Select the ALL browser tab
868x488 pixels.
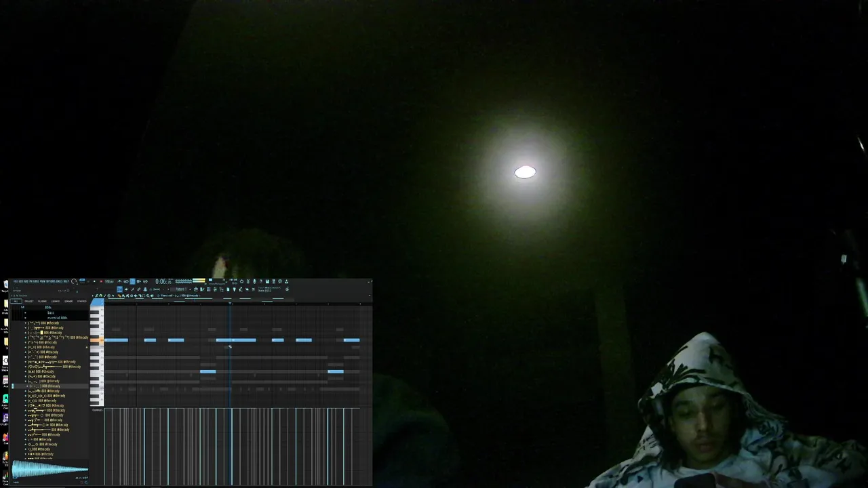click(x=16, y=301)
